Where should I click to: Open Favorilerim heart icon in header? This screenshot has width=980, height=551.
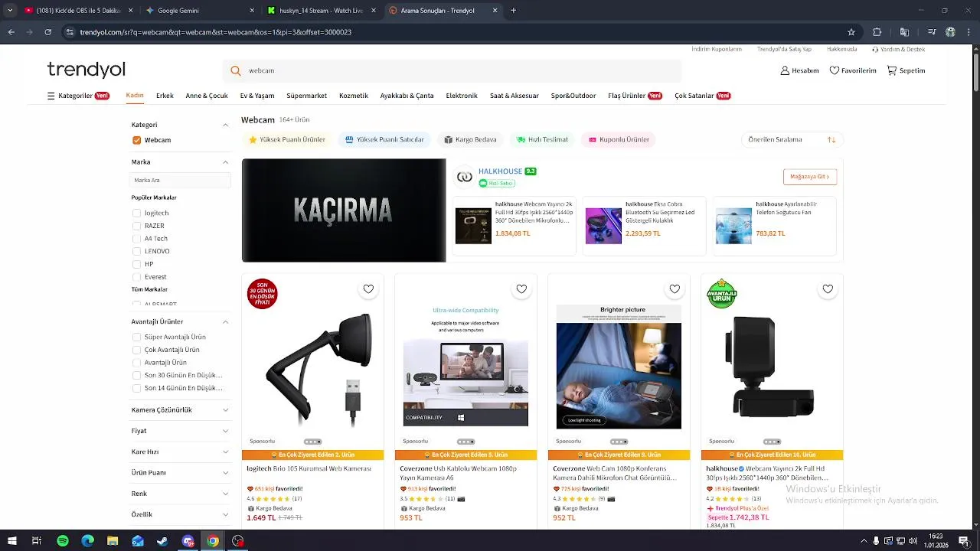835,70
